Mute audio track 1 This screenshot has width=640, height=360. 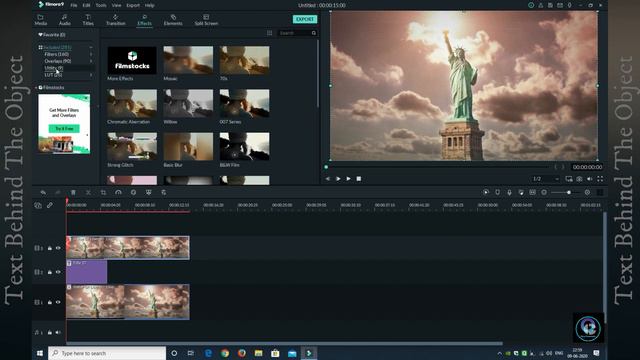pos(58,332)
